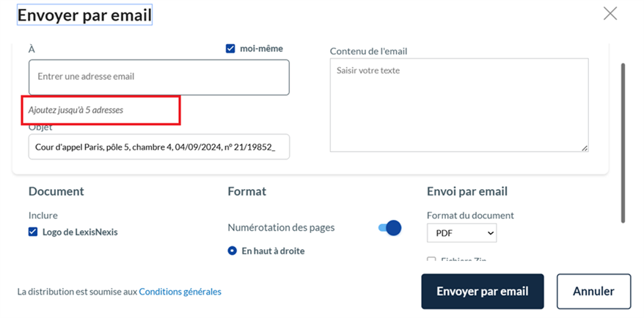Disable the Numérotation des pages toggle
This screenshot has width=644, height=318.
pyautogui.click(x=389, y=228)
